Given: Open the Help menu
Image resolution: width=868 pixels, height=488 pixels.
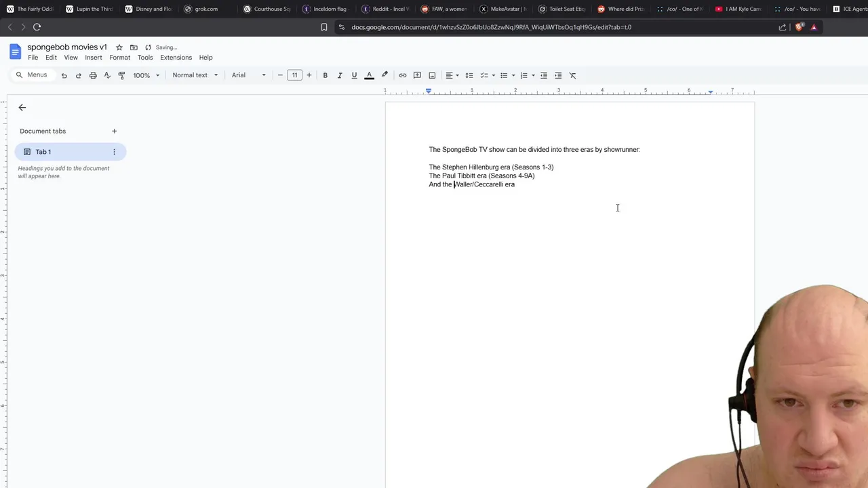Looking at the screenshot, I should (x=205, y=58).
